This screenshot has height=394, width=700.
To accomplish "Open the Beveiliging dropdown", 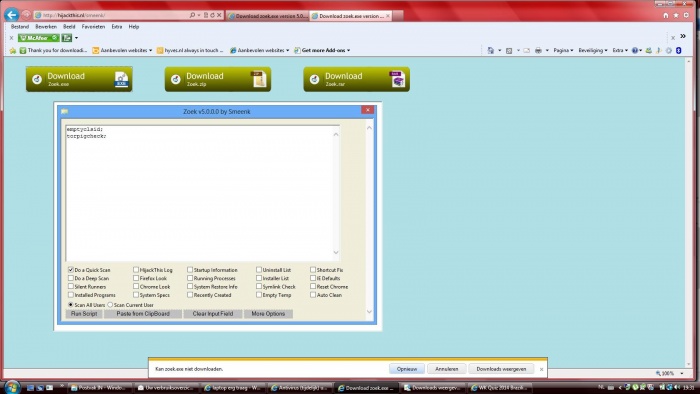I will point(593,50).
